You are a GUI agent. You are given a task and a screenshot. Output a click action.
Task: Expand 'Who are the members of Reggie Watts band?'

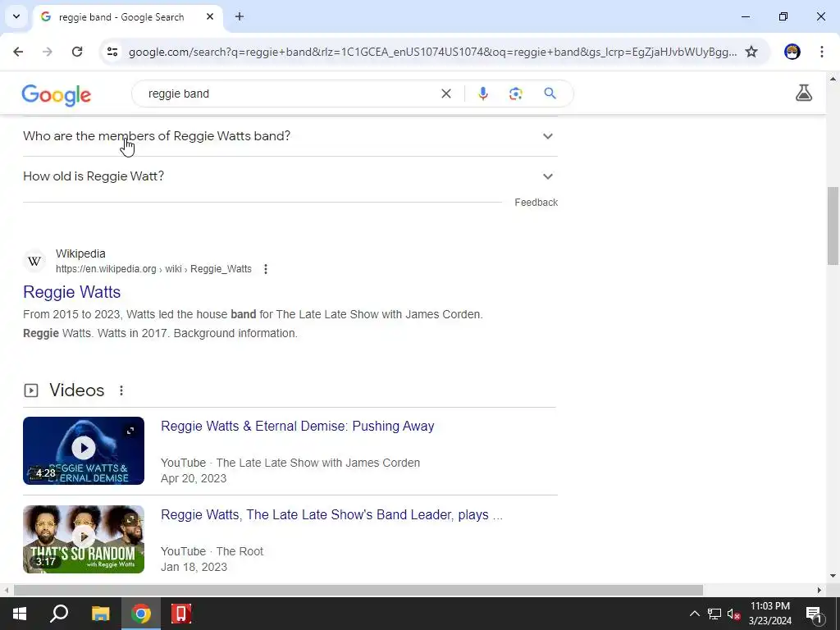click(x=290, y=136)
